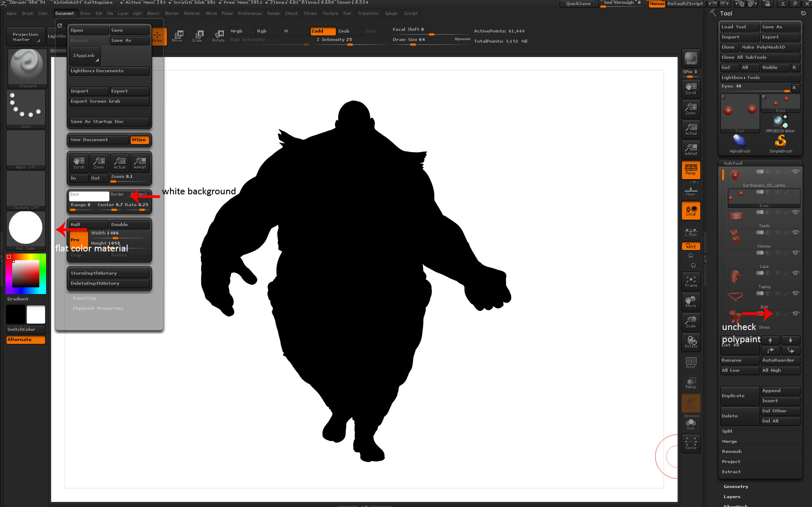Adjust the Draw Size slider

[x=431, y=41]
